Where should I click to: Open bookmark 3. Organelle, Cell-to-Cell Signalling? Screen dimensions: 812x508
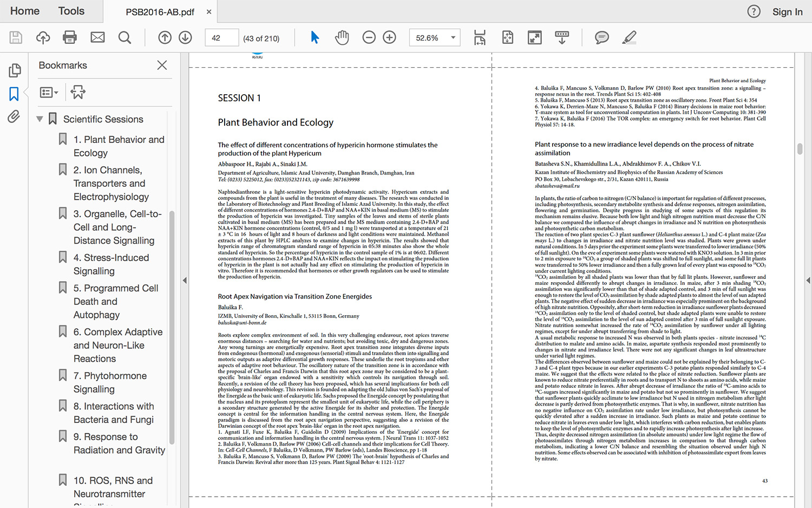(x=117, y=227)
